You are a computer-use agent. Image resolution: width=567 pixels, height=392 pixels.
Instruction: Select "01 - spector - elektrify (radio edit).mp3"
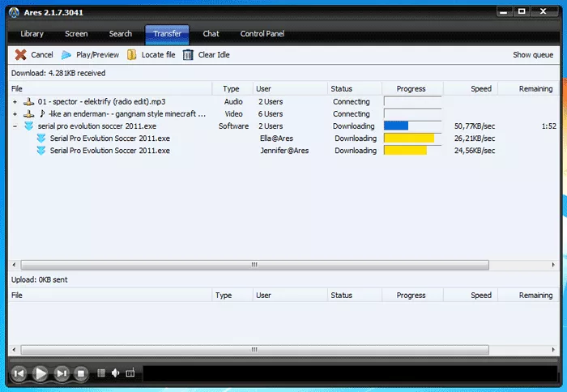pyautogui.click(x=101, y=101)
